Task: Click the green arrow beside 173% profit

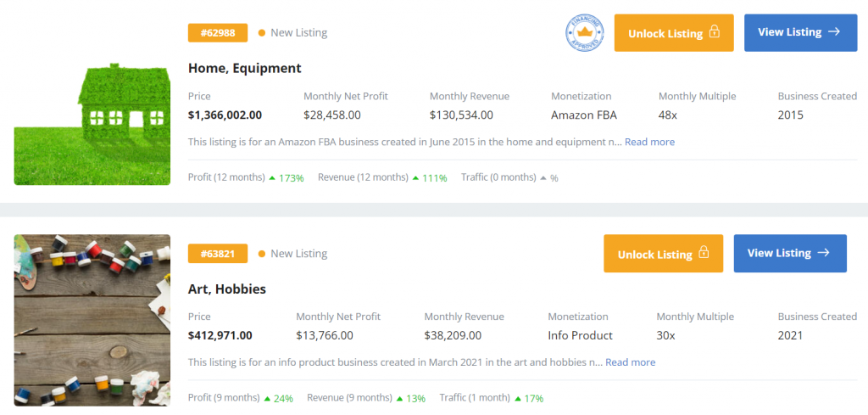Action: (x=272, y=177)
